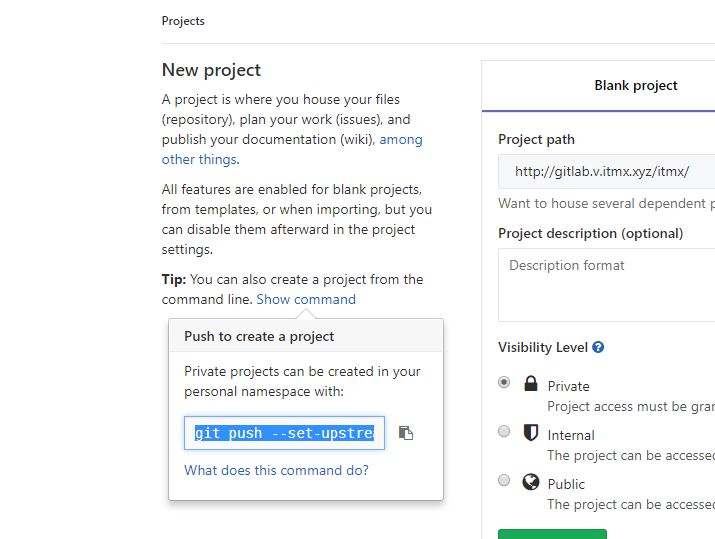Select the Internal visibility radio button

[x=504, y=431]
